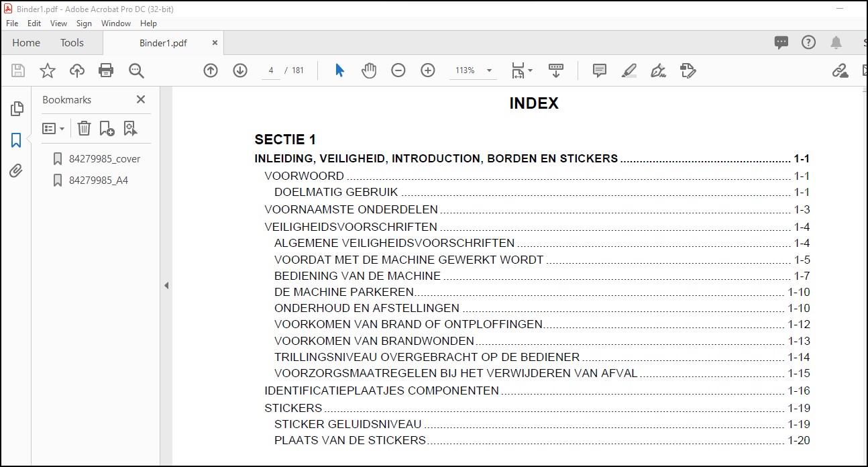868x467 pixels.
Task: Open the chat comments icon in header
Action: (781, 42)
